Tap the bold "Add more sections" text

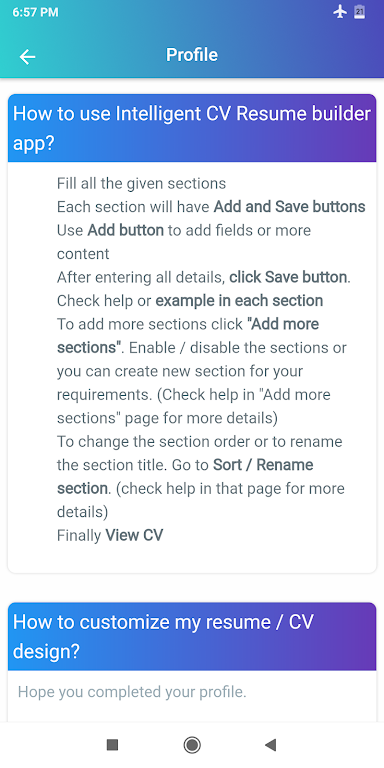188,336
